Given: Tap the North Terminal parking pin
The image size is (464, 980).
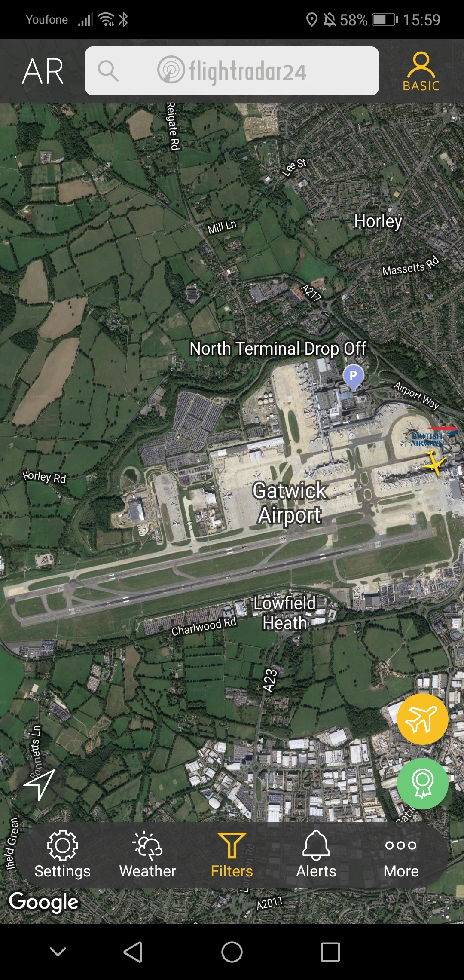Looking at the screenshot, I should coord(353,377).
